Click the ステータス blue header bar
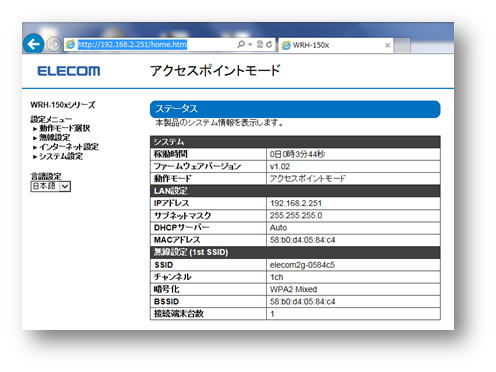This screenshot has width=496, height=372. click(x=295, y=109)
